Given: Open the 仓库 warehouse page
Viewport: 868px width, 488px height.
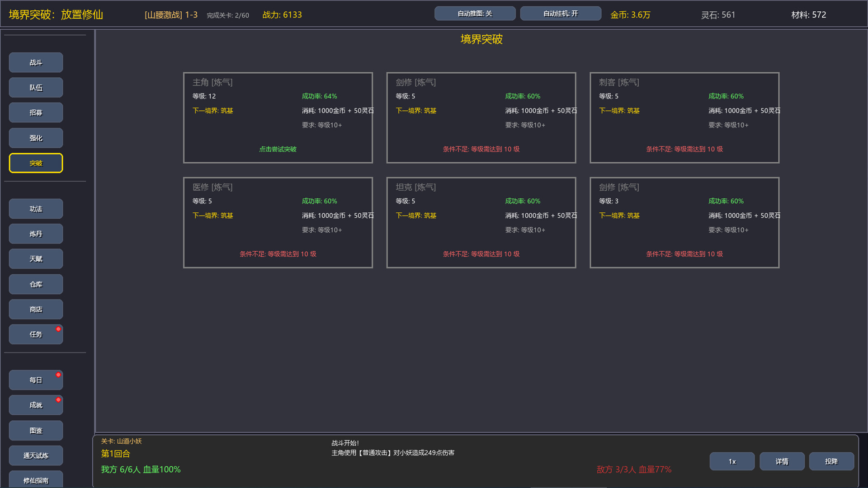Looking at the screenshot, I should 36,284.
